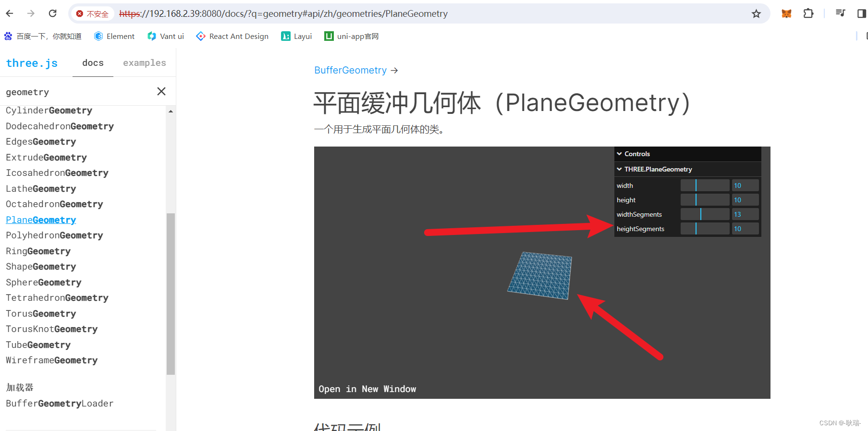Open OctahedronGeometry in the sidebar

point(54,204)
